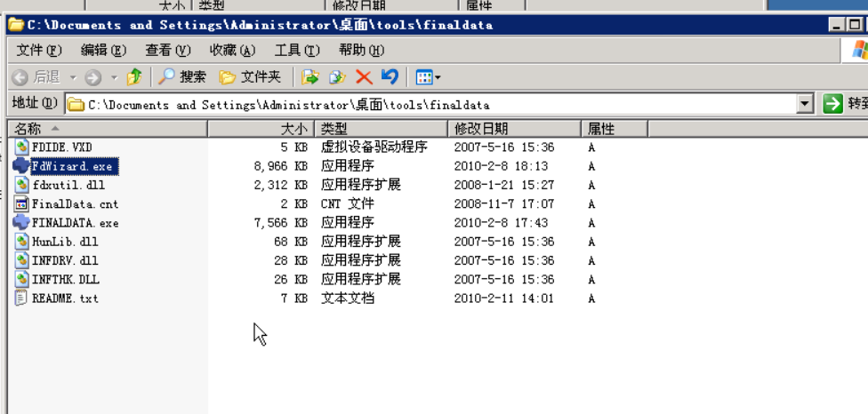Image resolution: width=868 pixels, height=414 pixels.
Task: Select the INFTHK.DLL file icon
Action: click(x=21, y=279)
